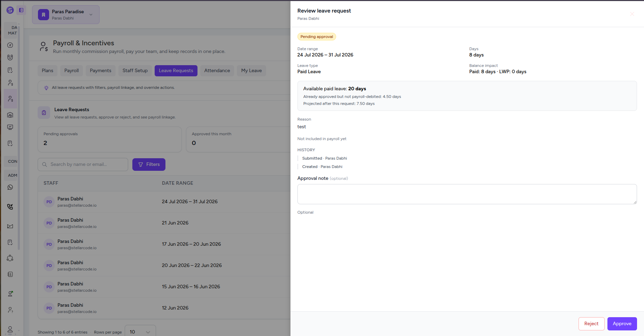Click the Pending approval status badge
Screen dimensions: 644x336
pyautogui.click(x=317, y=37)
